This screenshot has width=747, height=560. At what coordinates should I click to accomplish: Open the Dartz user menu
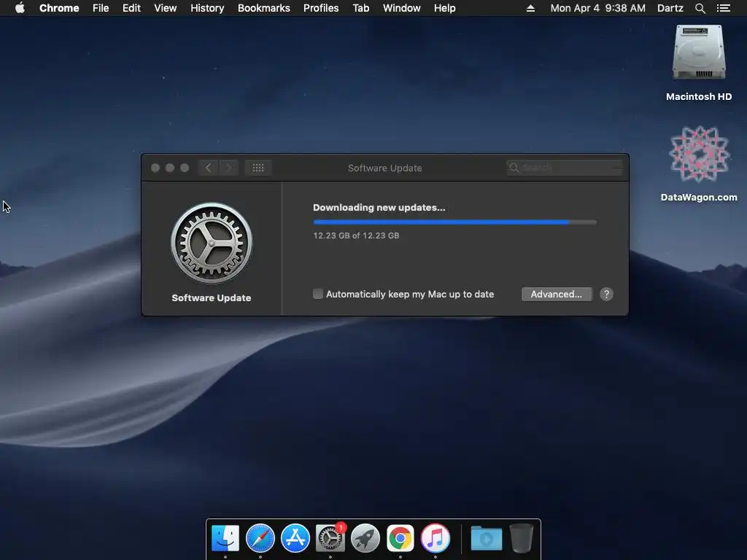670,8
